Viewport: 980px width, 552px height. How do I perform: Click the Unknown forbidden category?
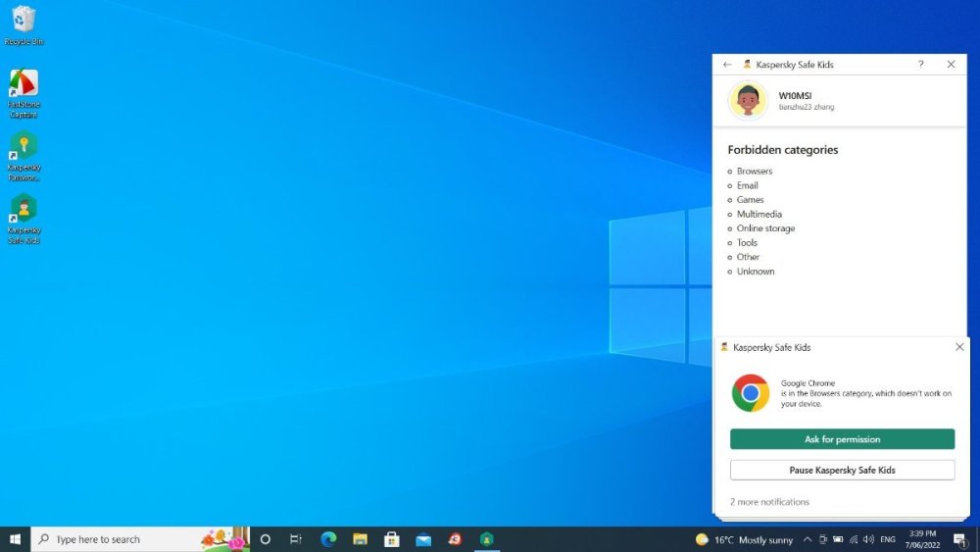[x=755, y=272]
